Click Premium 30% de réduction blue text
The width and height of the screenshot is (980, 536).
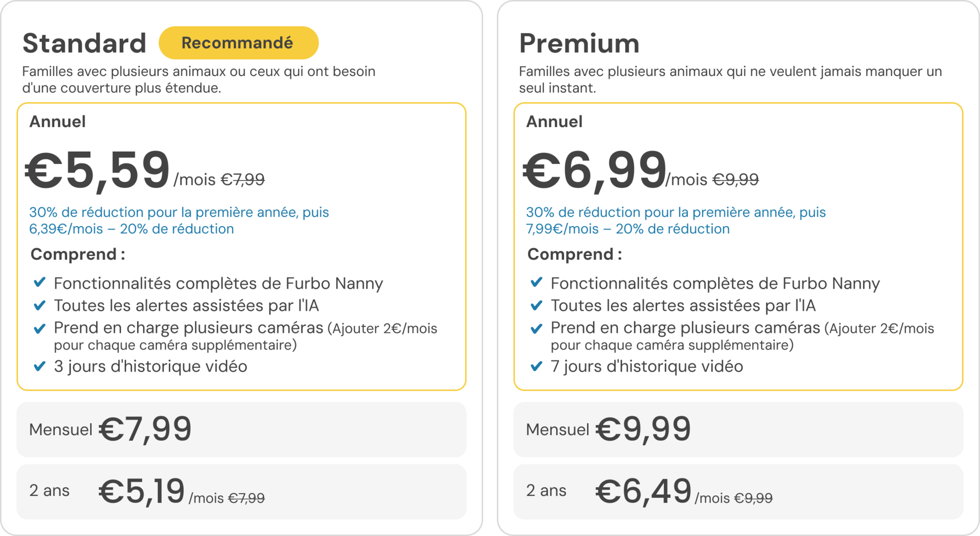tap(675, 220)
